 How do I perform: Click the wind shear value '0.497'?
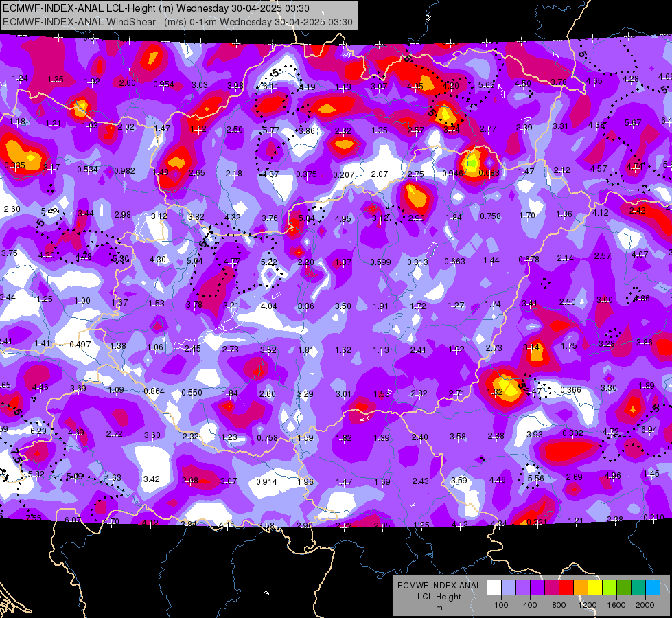coord(80,345)
